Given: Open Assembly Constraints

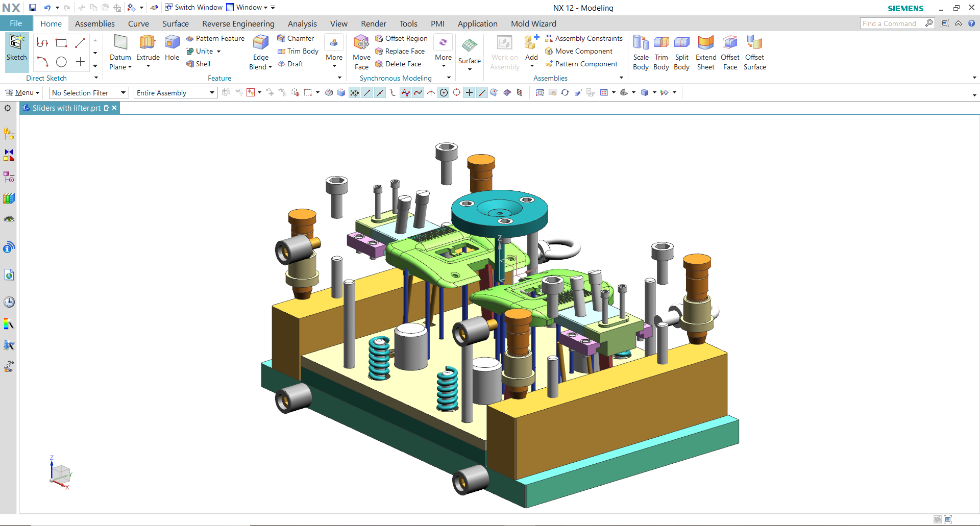Looking at the screenshot, I should tap(584, 38).
